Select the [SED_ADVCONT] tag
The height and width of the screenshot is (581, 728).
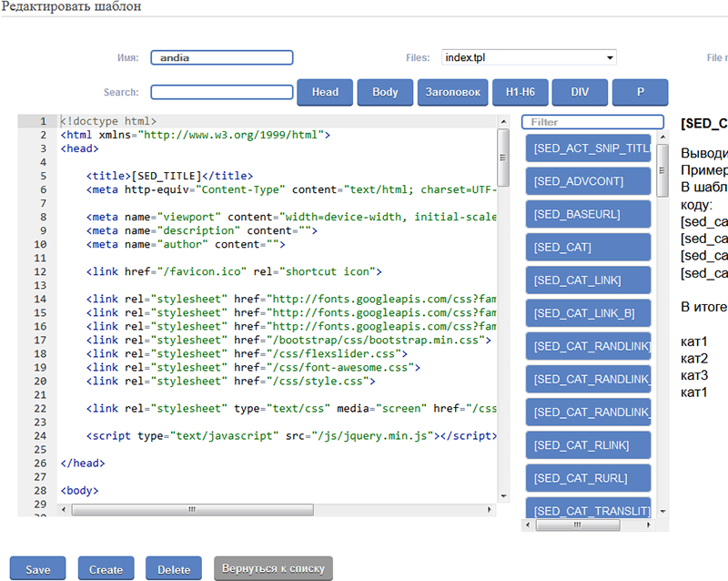coord(588,181)
